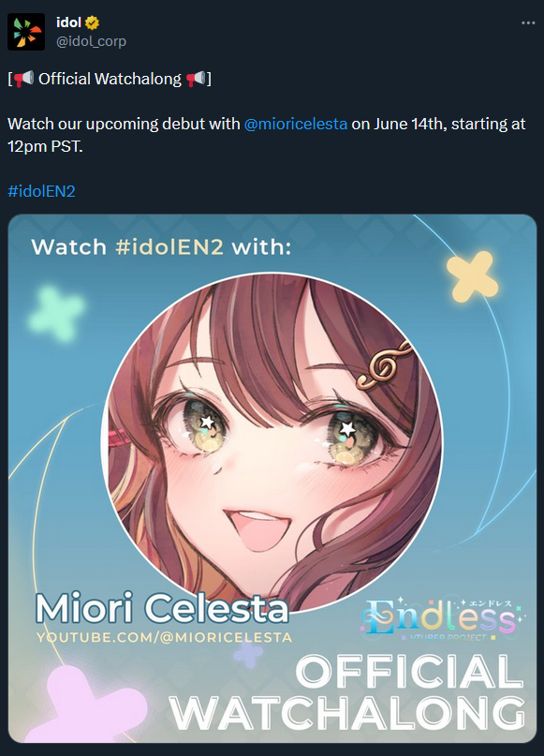Click the green blurred cross decoration

coord(56,314)
